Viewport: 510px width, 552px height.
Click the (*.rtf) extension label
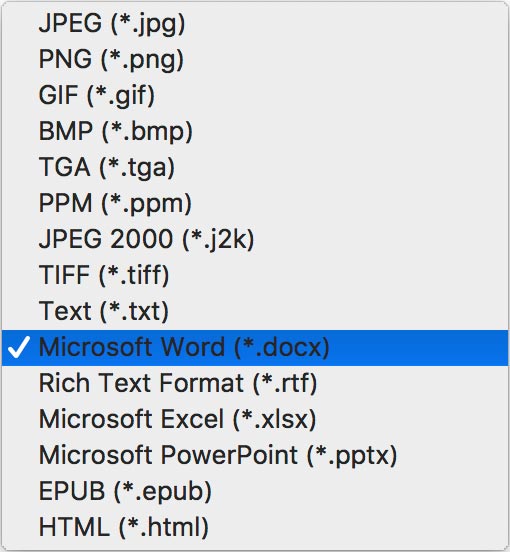click(285, 384)
